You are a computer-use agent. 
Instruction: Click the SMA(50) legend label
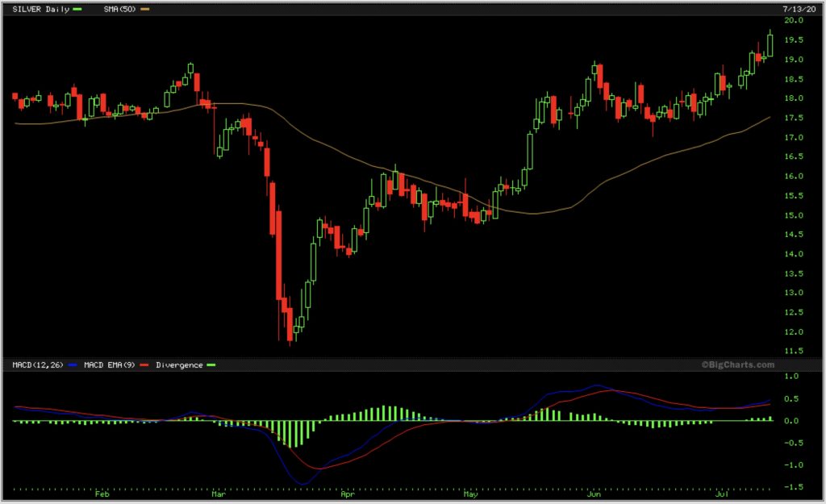click(119, 8)
